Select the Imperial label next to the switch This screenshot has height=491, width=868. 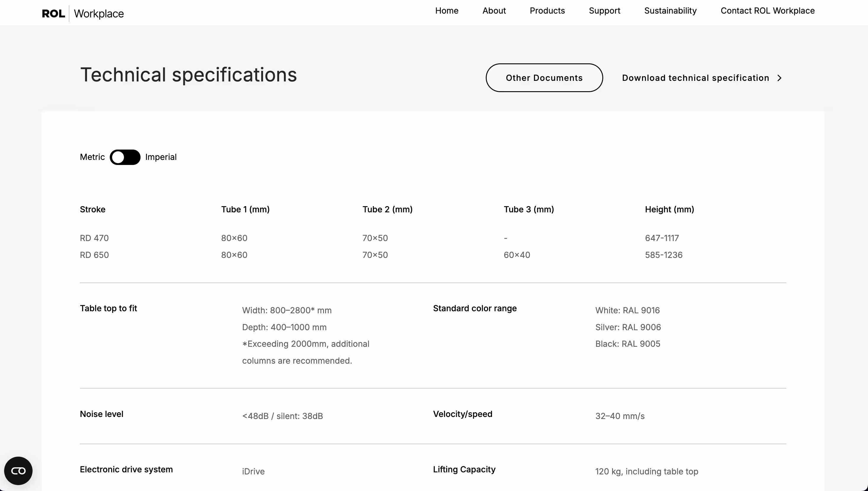(x=161, y=157)
